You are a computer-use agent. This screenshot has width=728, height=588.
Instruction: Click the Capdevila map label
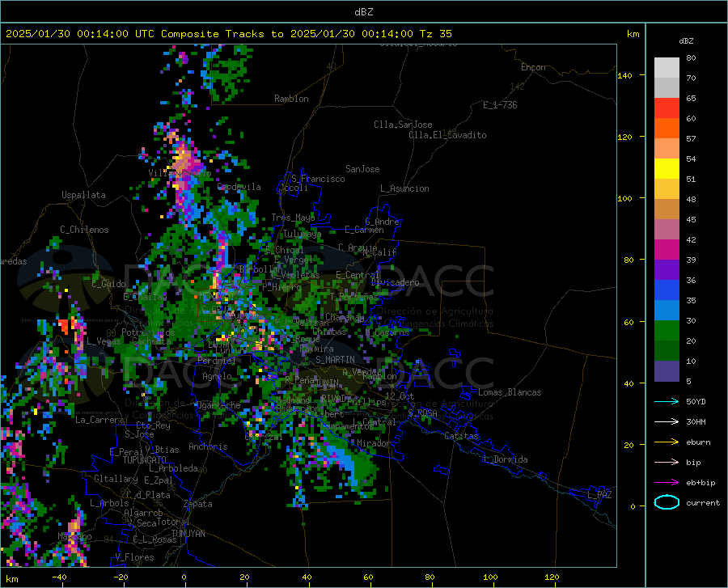(x=239, y=187)
